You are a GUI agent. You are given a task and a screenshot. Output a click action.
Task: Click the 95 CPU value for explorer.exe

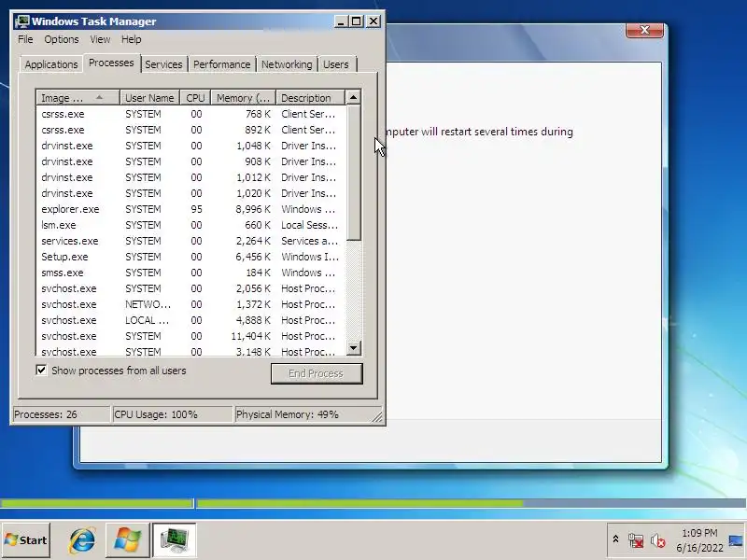tap(196, 209)
